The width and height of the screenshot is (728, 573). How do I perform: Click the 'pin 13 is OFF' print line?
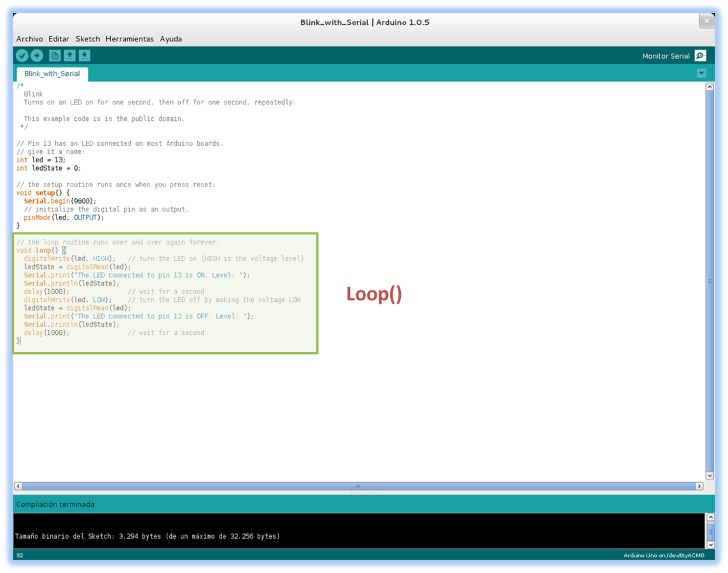(x=139, y=316)
